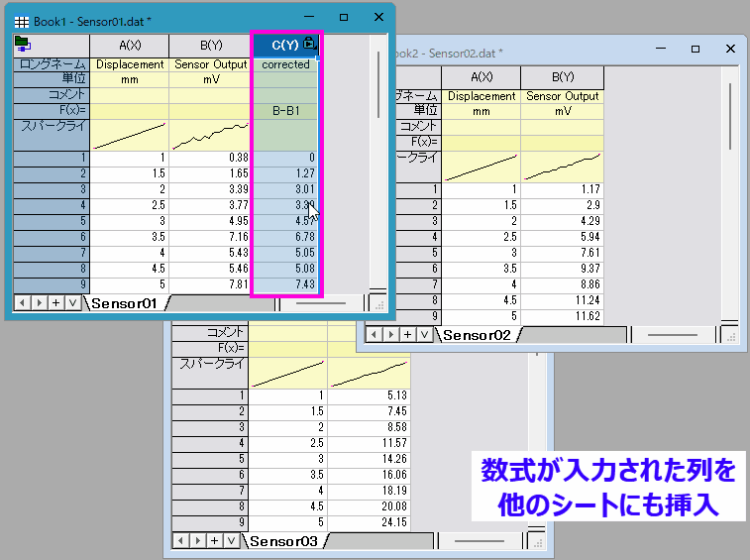Click the ロングネーム row label in Book1
The width and height of the screenshot is (750, 560).
[x=52, y=64]
